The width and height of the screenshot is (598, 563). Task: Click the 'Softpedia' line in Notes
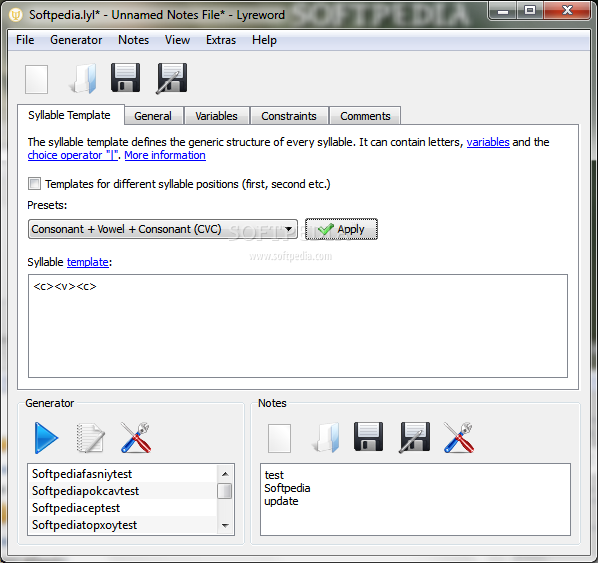point(287,488)
